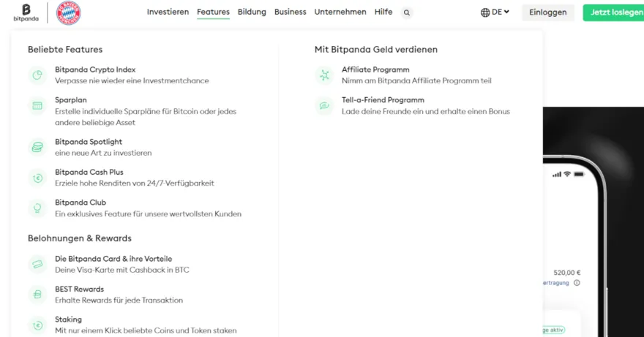The height and width of the screenshot is (337, 644).
Task: Open the Staking link
Action: (68, 319)
